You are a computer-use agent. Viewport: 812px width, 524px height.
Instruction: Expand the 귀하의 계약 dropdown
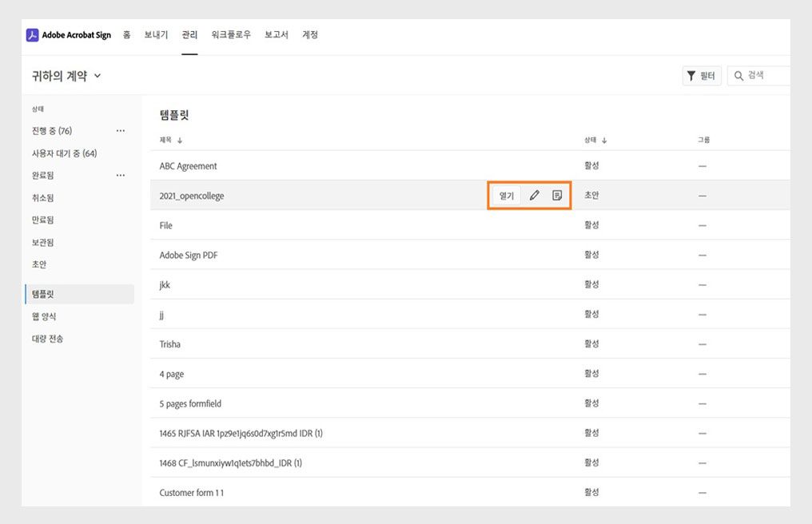98,74
